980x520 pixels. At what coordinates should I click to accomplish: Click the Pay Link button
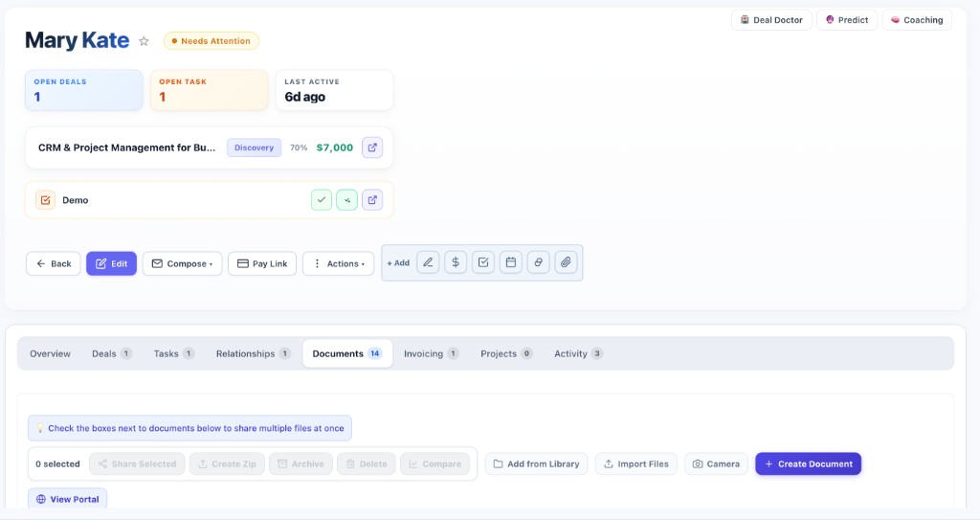262,264
